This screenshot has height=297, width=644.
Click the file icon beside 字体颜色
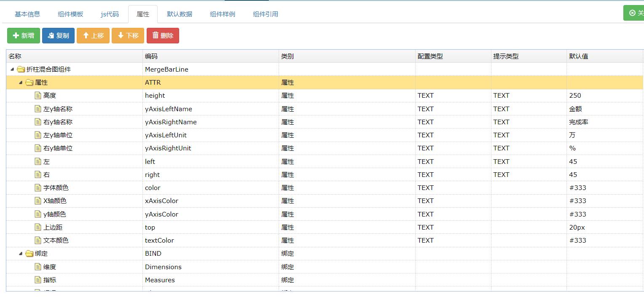pyautogui.click(x=38, y=188)
